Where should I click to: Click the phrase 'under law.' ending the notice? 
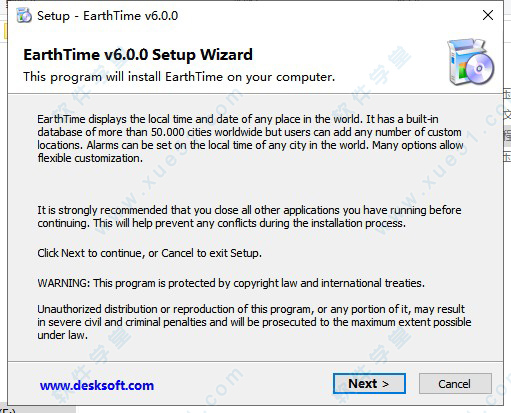point(62,335)
